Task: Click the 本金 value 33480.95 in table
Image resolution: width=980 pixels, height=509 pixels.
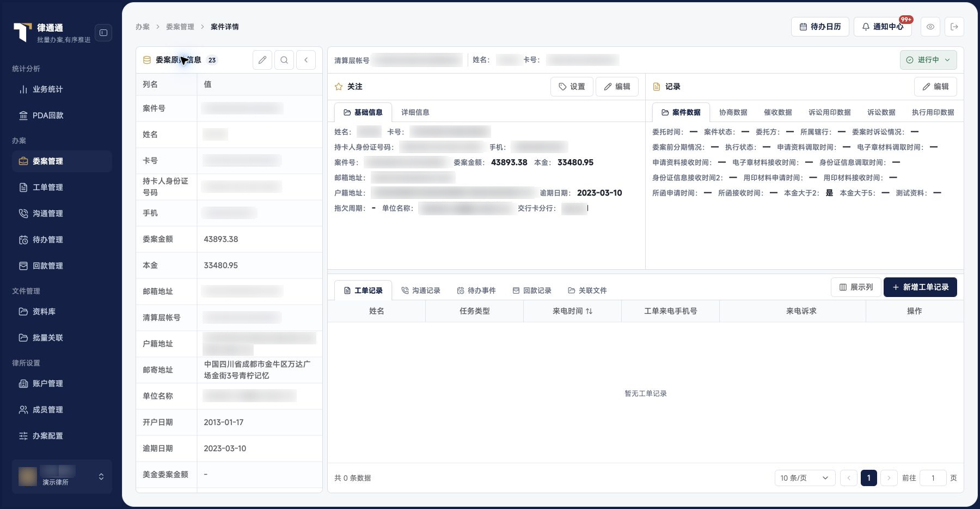Action: 220,265
